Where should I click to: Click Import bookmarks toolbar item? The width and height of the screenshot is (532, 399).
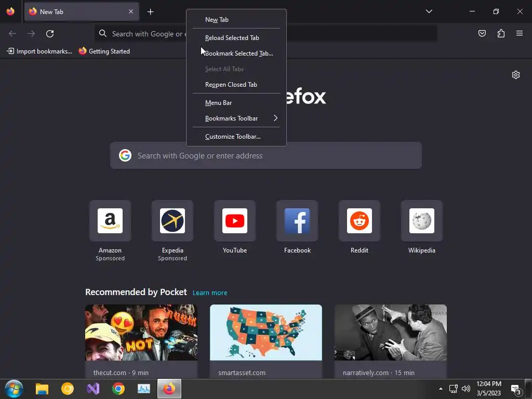point(39,51)
